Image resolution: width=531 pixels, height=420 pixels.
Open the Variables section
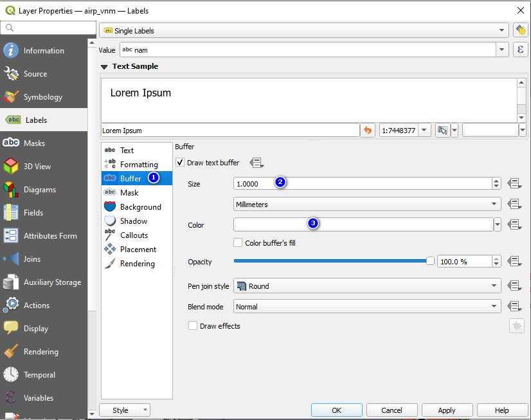pos(44,398)
